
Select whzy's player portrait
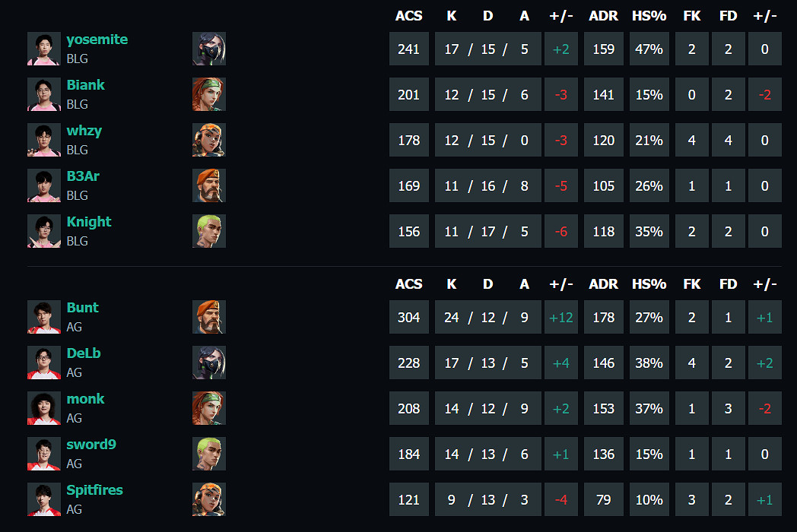pyautogui.click(x=44, y=140)
